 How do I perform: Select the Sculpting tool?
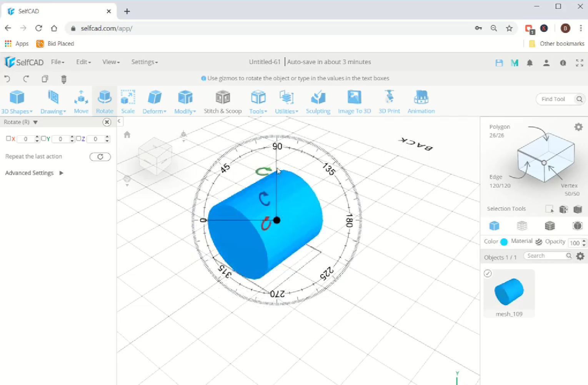pyautogui.click(x=318, y=102)
